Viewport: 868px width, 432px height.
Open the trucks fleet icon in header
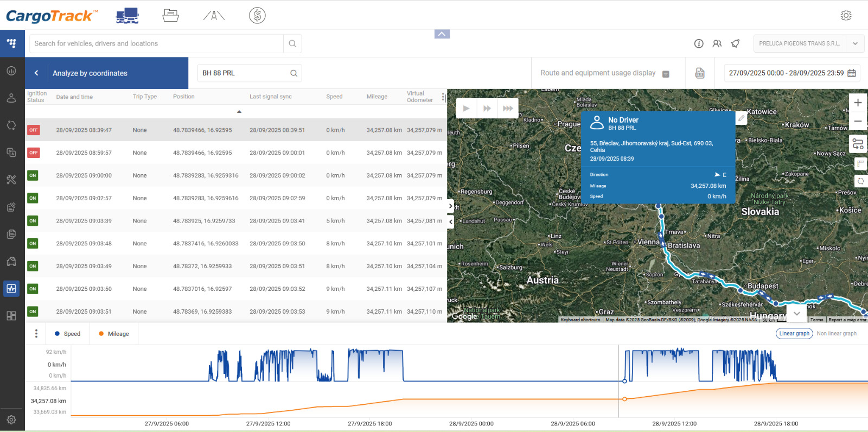pos(127,16)
